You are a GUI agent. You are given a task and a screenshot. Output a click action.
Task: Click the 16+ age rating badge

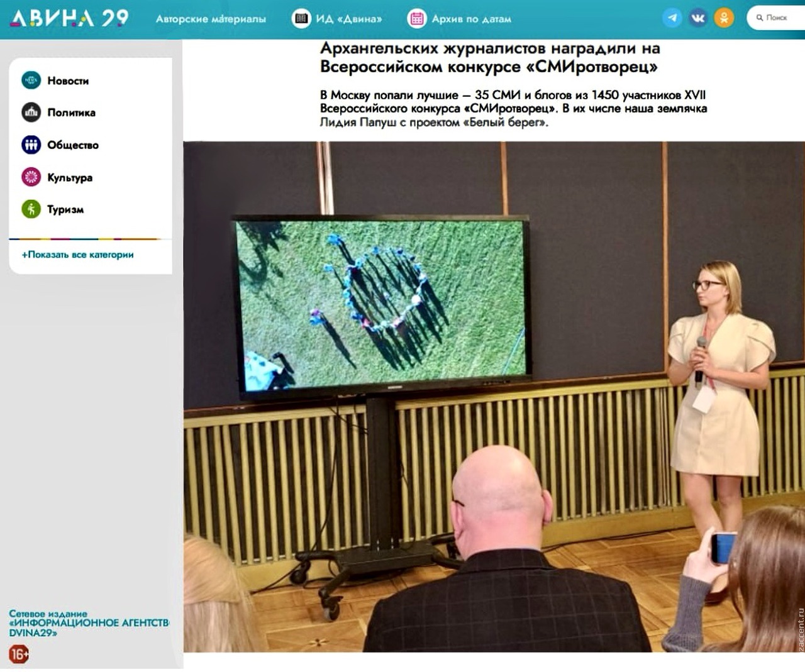pyautogui.click(x=19, y=654)
